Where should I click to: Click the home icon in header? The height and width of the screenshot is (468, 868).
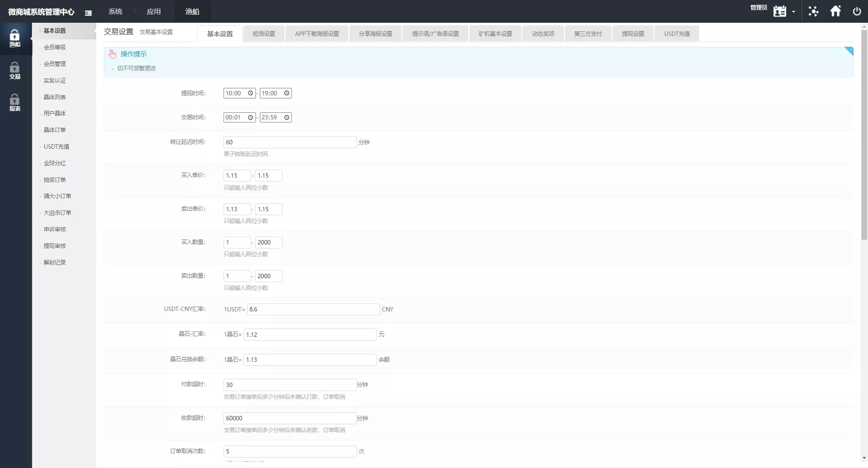coord(835,11)
